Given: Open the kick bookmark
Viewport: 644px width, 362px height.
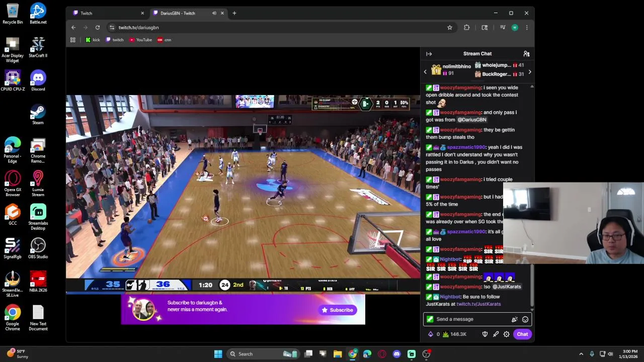Looking at the screenshot, I should pos(93,40).
